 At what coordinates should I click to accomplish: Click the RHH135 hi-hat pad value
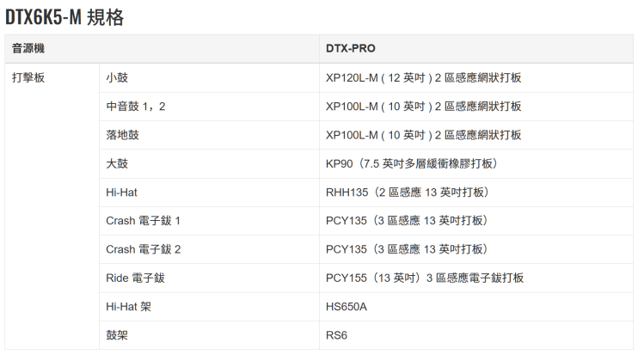407,193
